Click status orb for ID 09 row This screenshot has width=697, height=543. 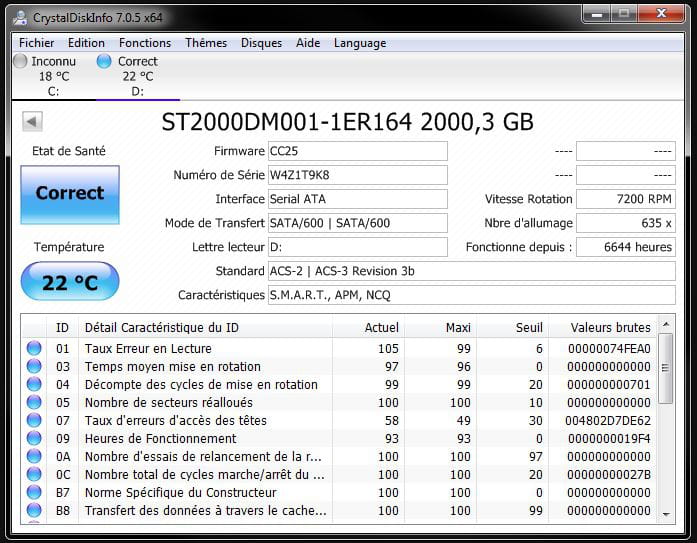click(x=34, y=439)
